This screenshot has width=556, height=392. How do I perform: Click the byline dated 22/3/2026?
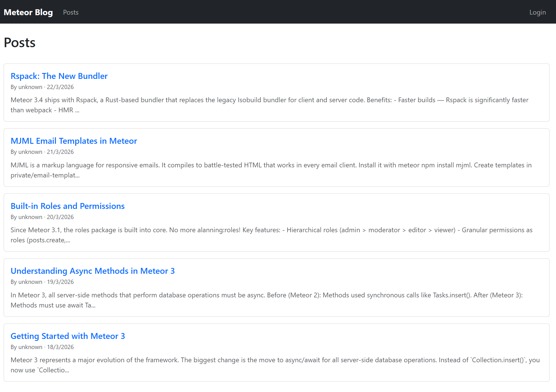pos(42,87)
